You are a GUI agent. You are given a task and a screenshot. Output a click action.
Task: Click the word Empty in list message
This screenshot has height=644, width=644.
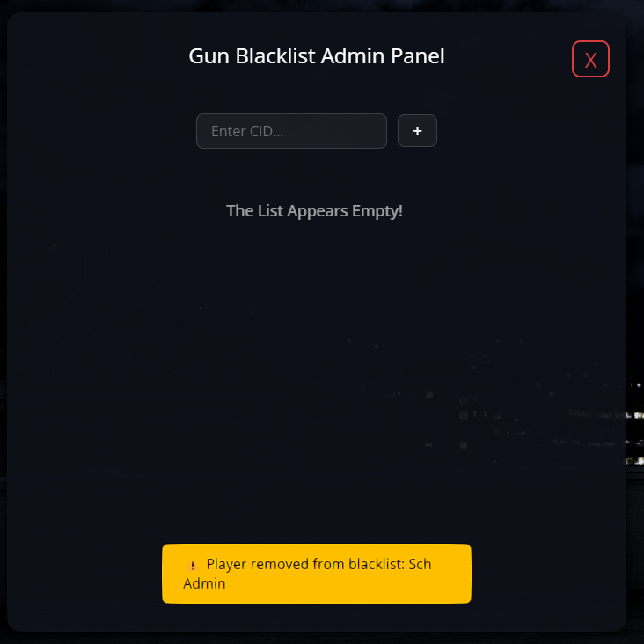(377, 211)
